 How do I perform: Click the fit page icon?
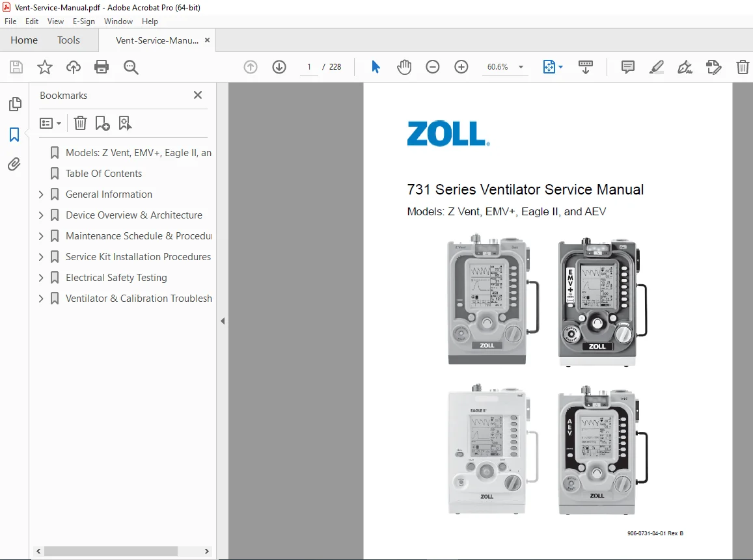[549, 67]
